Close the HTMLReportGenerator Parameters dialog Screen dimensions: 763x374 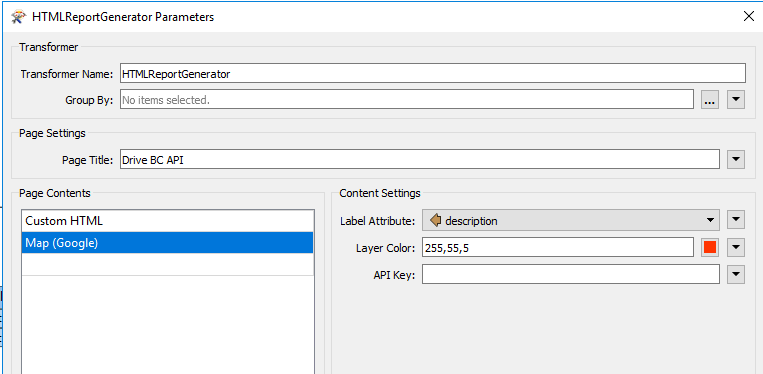pyautogui.click(x=749, y=17)
